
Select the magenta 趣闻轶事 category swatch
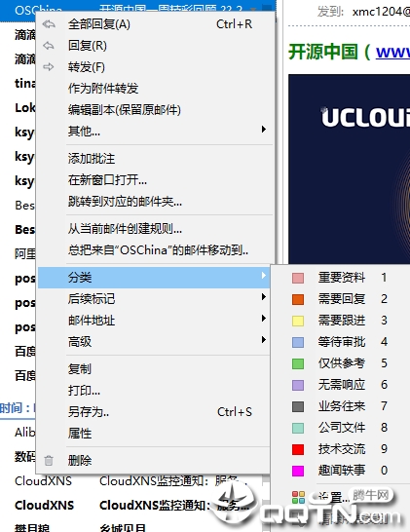click(298, 471)
